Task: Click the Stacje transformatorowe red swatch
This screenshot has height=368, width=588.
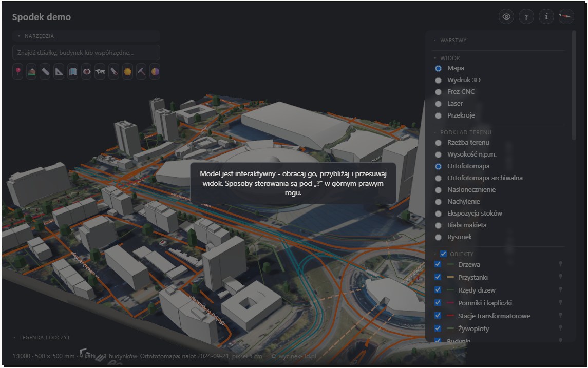Action: 450,316
